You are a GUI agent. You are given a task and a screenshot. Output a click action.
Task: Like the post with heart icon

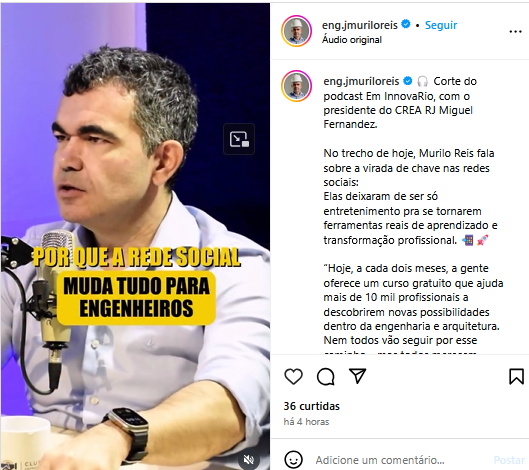pos(294,376)
